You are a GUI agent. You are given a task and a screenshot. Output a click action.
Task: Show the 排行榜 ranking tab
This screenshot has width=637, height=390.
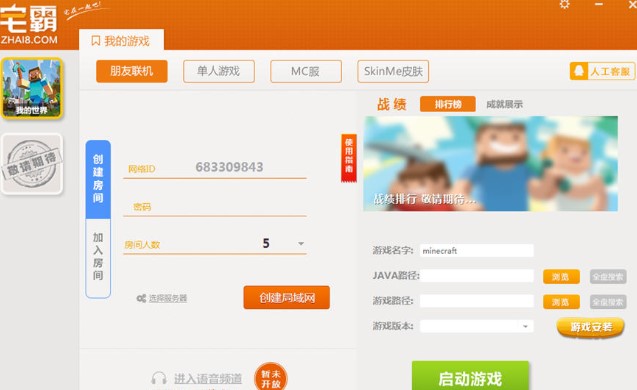click(448, 104)
